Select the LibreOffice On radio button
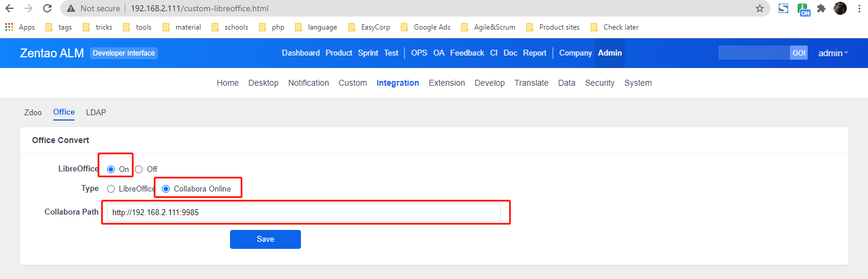868x279 pixels. (111, 169)
